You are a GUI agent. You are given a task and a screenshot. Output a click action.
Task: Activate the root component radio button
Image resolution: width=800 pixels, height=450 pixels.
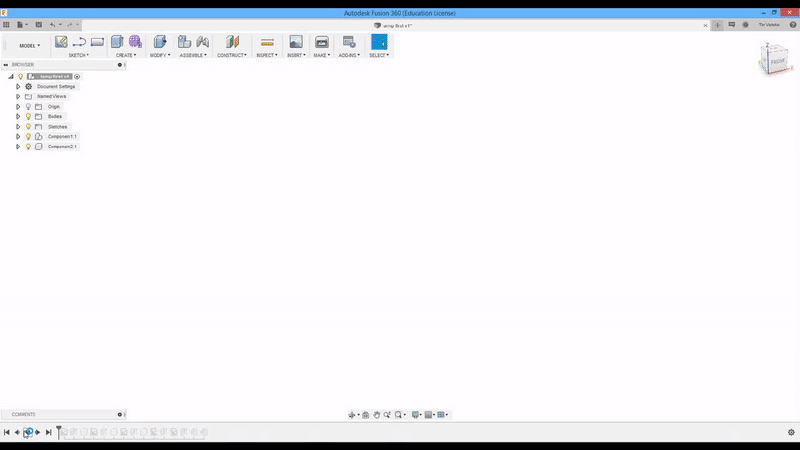pos(77,77)
